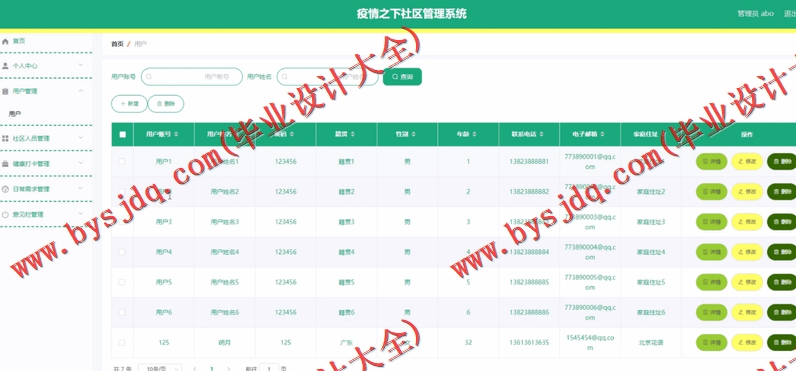Check the row checkbox for 用户1

(x=122, y=161)
